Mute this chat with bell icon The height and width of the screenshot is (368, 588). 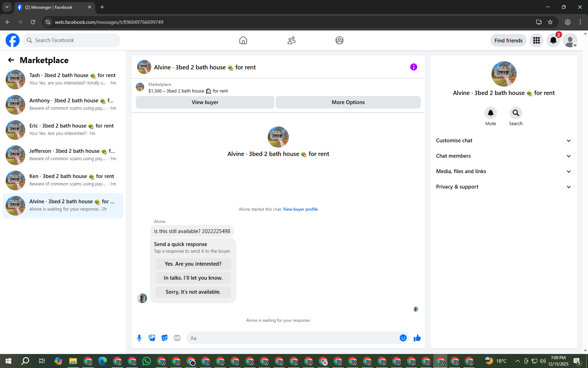pos(491,113)
